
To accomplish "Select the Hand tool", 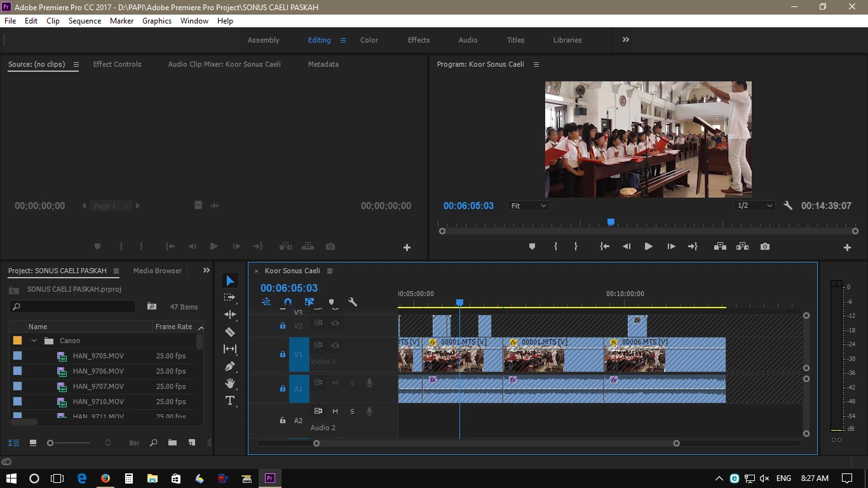I will (x=230, y=383).
